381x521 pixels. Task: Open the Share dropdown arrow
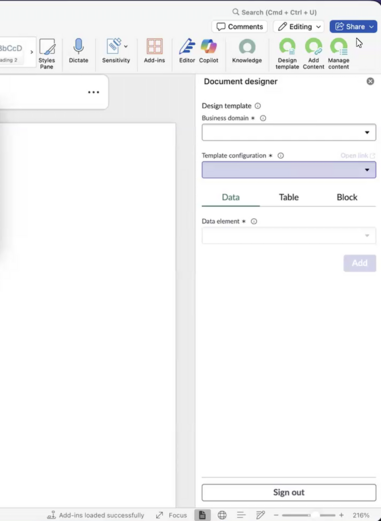point(371,27)
